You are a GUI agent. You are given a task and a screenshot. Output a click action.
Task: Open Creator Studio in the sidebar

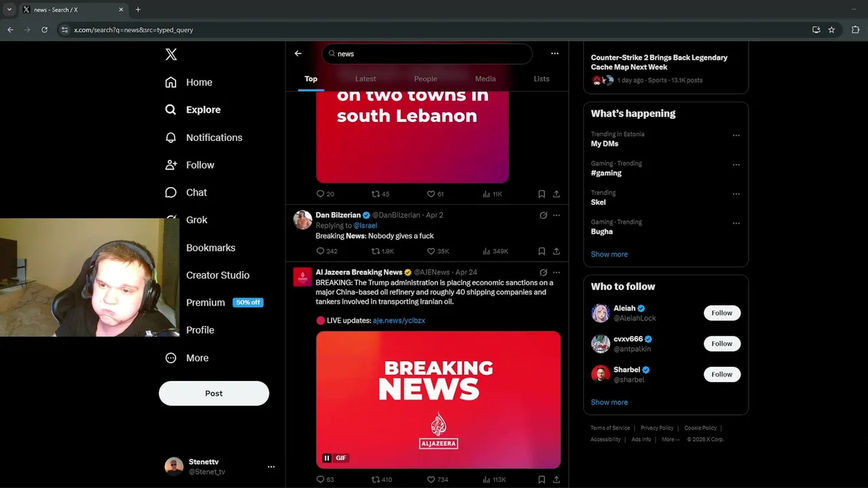pyautogui.click(x=218, y=275)
